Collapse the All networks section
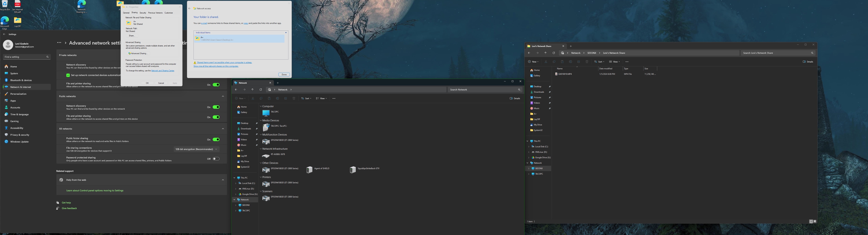The image size is (868, 235). click(223, 129)
